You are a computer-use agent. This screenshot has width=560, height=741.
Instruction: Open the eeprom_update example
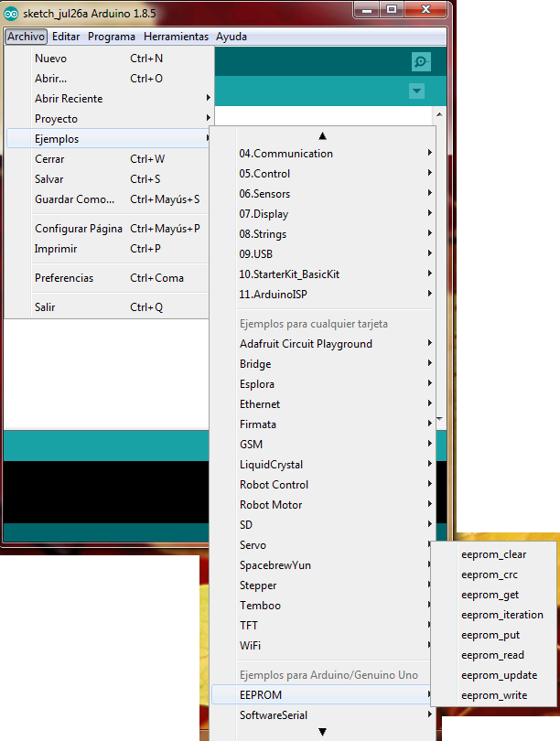pos(494,675)
